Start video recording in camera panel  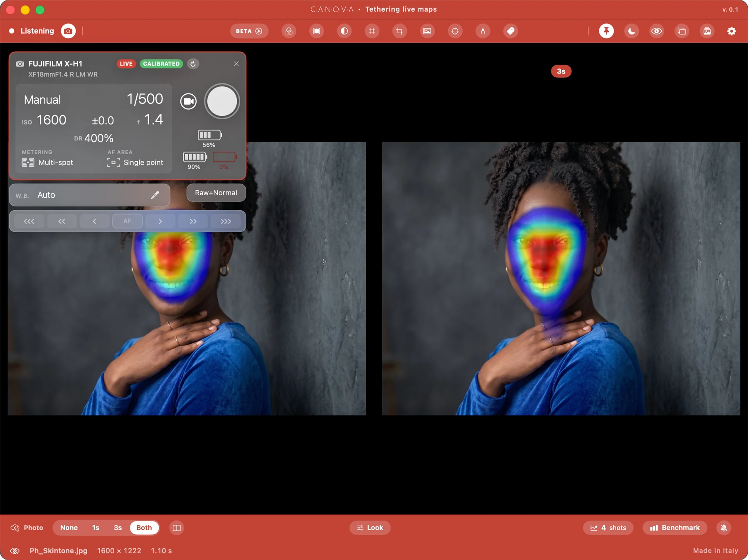pos(188,101)
